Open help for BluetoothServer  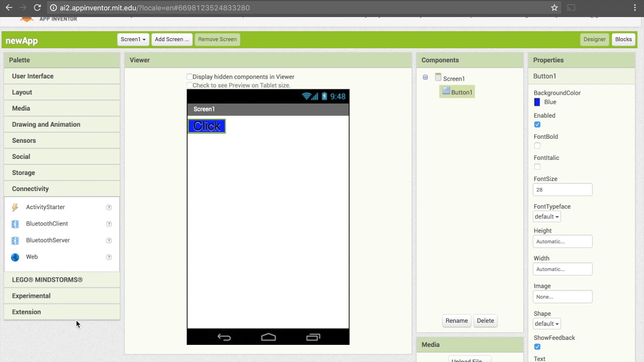(x=109, y=240)
